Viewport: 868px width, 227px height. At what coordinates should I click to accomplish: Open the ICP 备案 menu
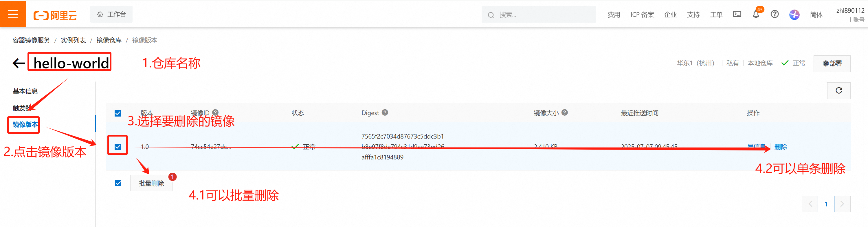(x=642, y=14)
